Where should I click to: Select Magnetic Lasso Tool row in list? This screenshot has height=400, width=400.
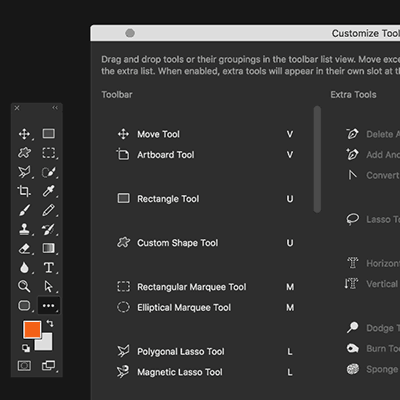click(205, 372)
